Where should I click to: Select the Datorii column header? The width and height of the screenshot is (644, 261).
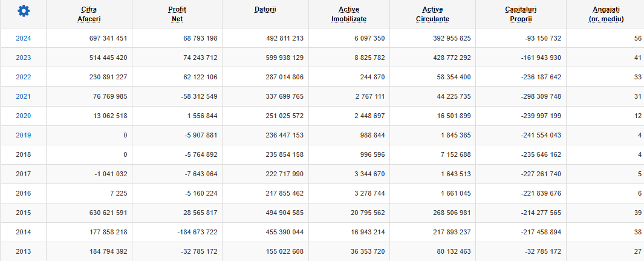[265, 9]
